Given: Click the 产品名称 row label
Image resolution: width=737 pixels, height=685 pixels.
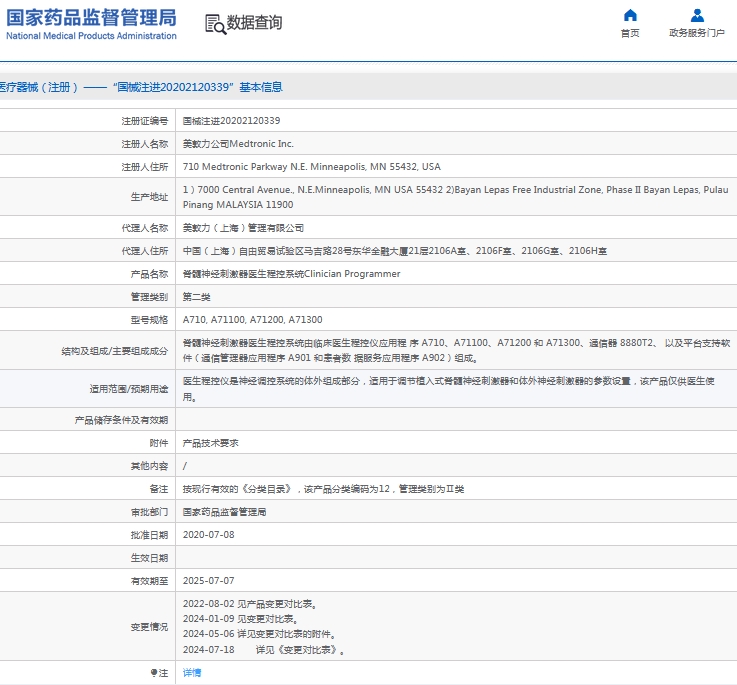Looking at the screenshot, I should (149, 274).
